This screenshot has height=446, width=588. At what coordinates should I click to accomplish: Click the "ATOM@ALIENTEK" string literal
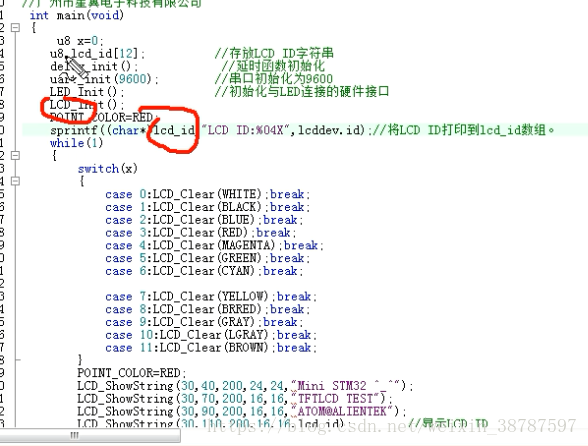point(342,411)
